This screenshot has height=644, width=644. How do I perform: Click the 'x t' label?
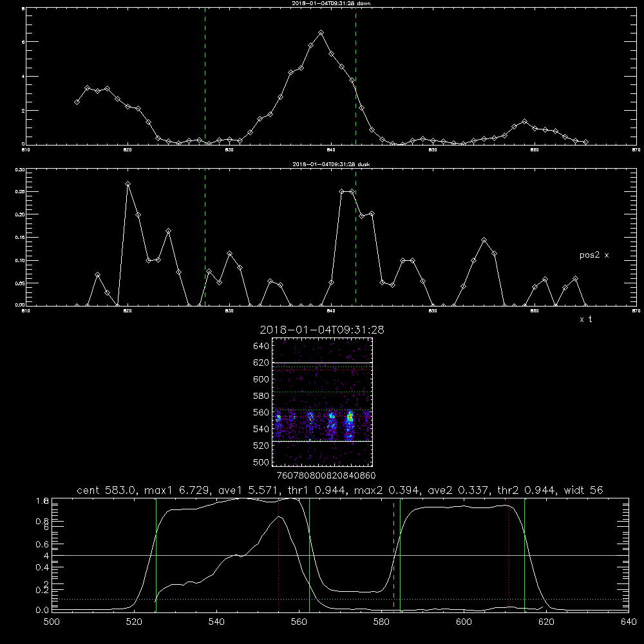pyautogui.click(x=585, y=319)
